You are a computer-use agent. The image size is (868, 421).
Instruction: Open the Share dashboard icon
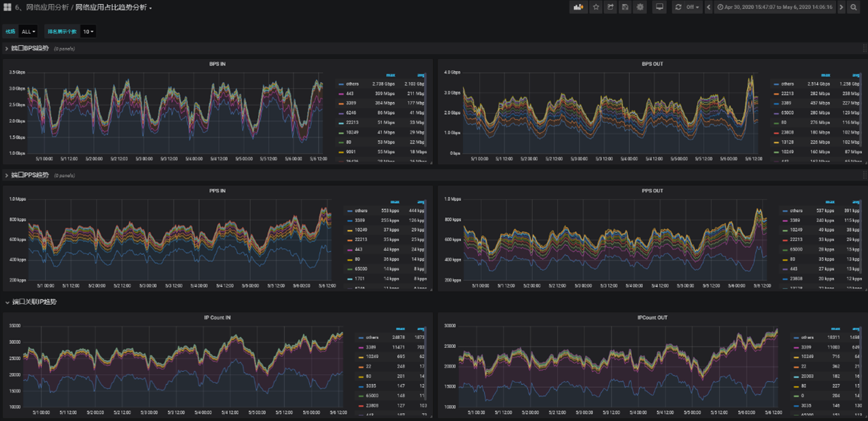coord(610,7)
